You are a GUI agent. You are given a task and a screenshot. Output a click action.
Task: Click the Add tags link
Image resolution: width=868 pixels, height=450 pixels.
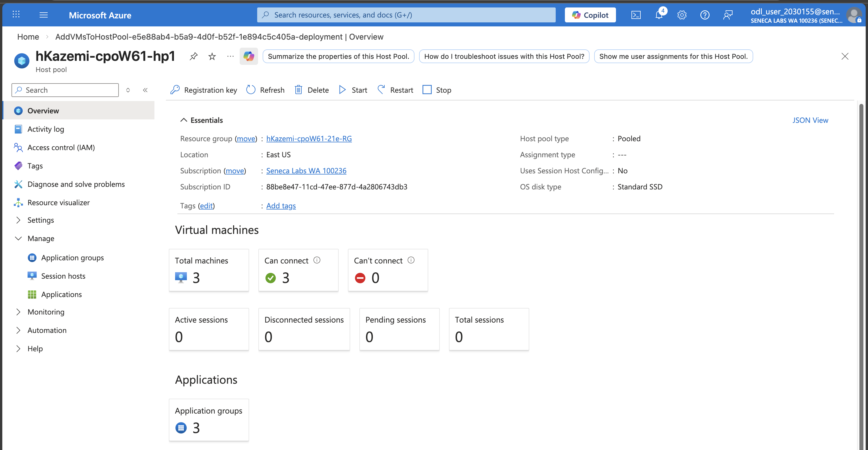click(x=281, y=206)
